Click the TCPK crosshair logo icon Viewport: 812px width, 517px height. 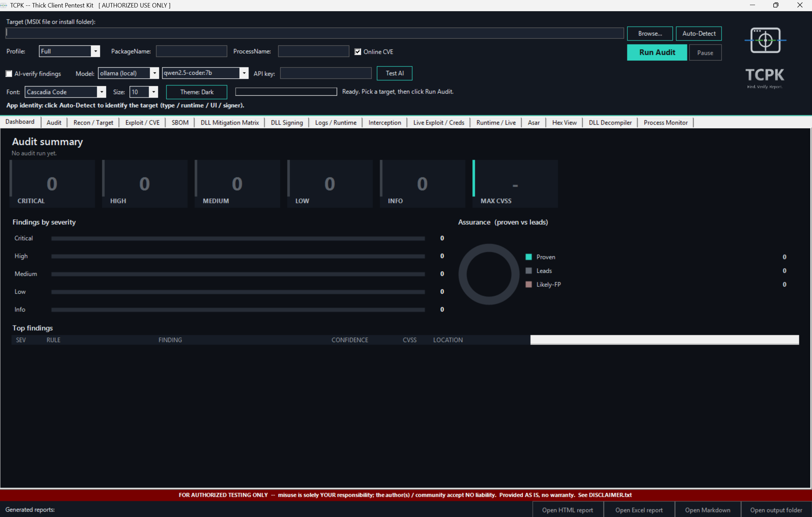[765, 40]
